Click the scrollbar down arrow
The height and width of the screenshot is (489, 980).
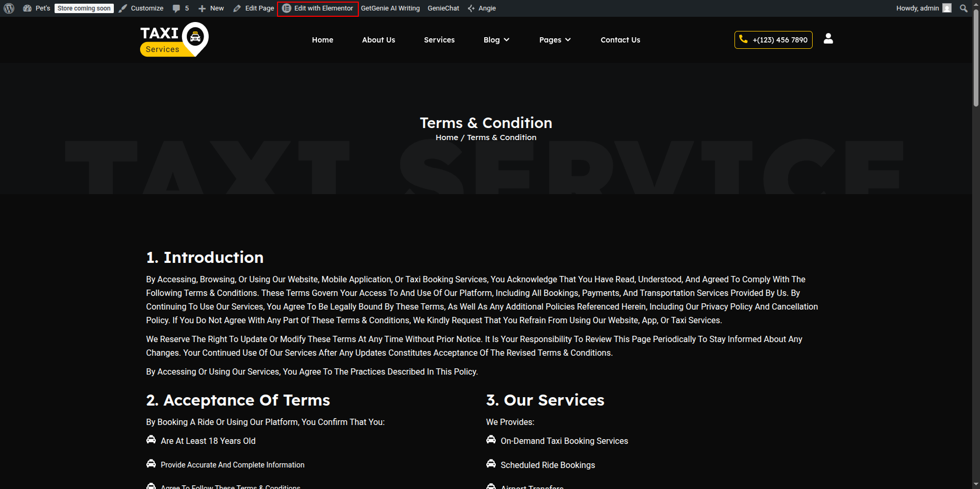click(x=976, y=484)
